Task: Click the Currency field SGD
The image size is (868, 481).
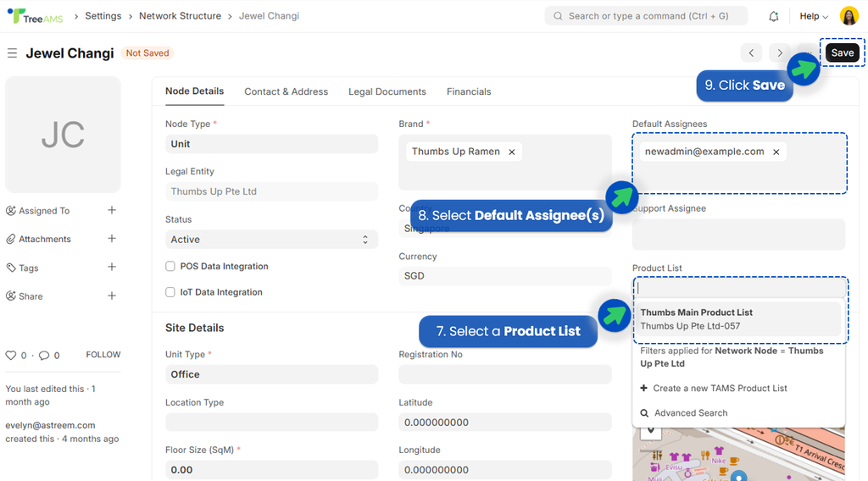Action: pos(505,276)
